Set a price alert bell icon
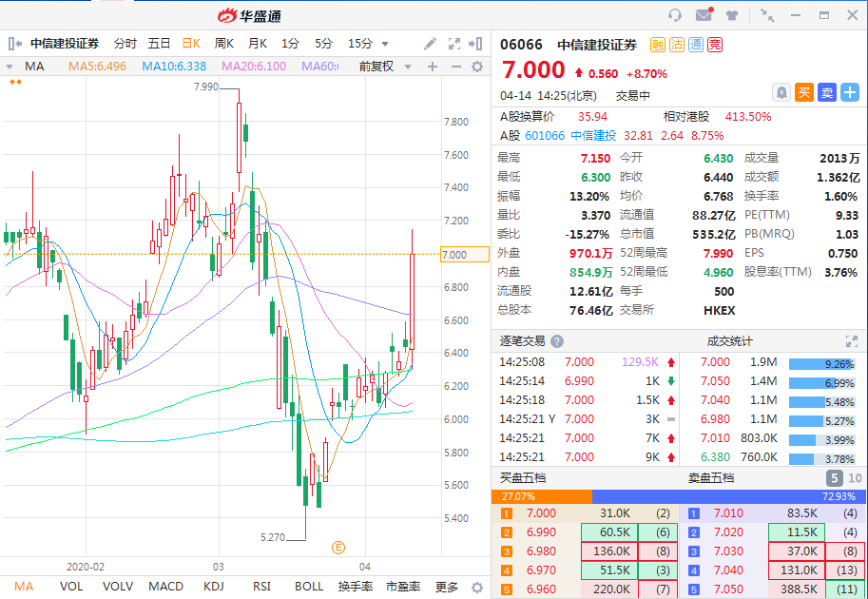The width and height of the screenshot is (868, 599). click(781, 92)
